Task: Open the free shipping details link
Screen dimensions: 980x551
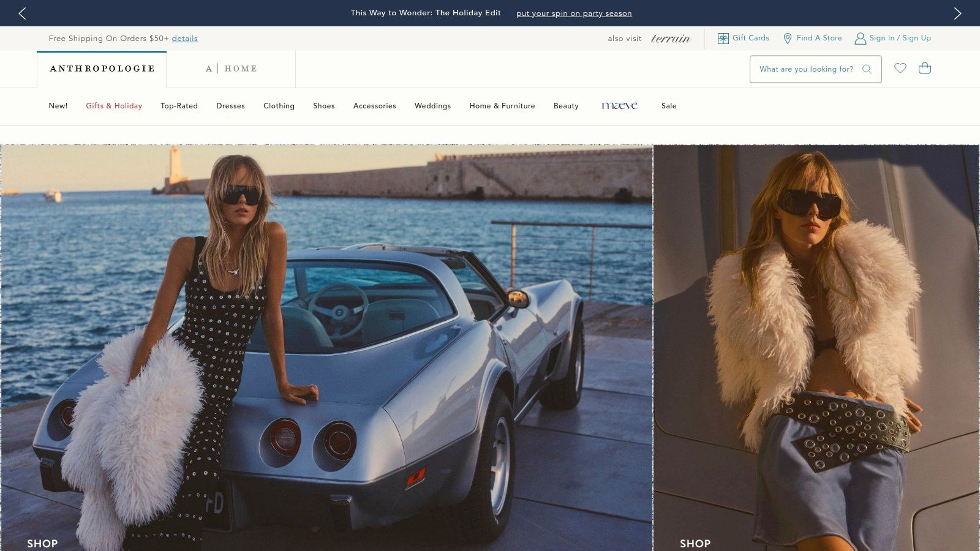Action: coord(184,39)
